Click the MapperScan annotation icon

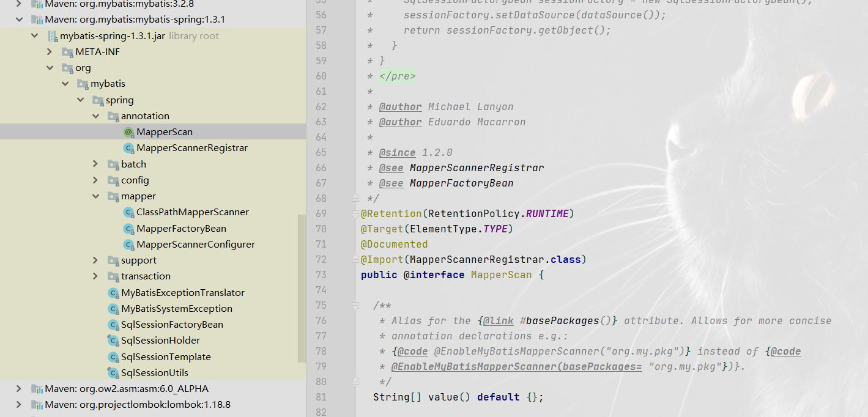pyautogui.click(x=128, y=132)
